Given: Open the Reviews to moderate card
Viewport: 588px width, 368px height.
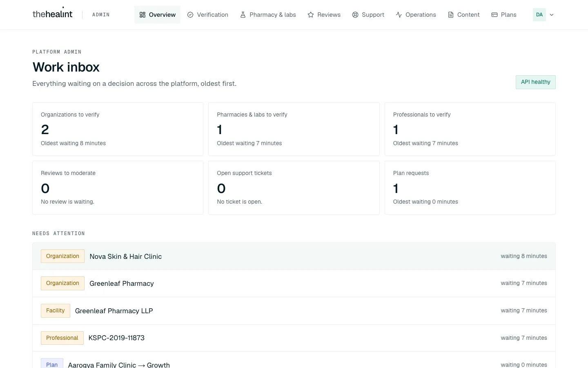Looking at the screenshot, I should pyautogui.click(x=118, y=188).
